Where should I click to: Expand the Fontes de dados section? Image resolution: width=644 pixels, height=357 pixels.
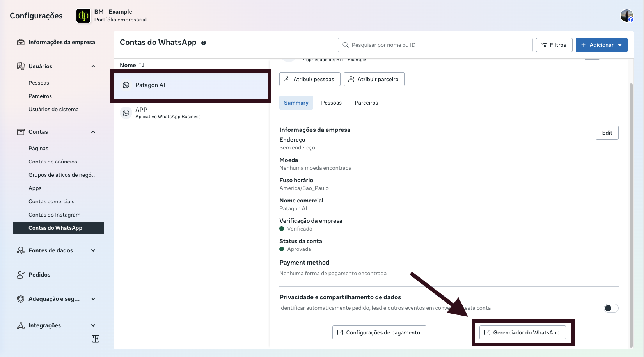click(x=93, y=250)
